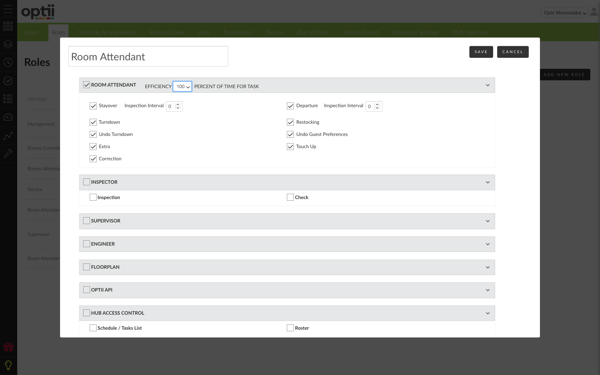The height and width of the screenshot is (375, 600).
Task: Enable the Engineer section checkbox
Action: 86,244
